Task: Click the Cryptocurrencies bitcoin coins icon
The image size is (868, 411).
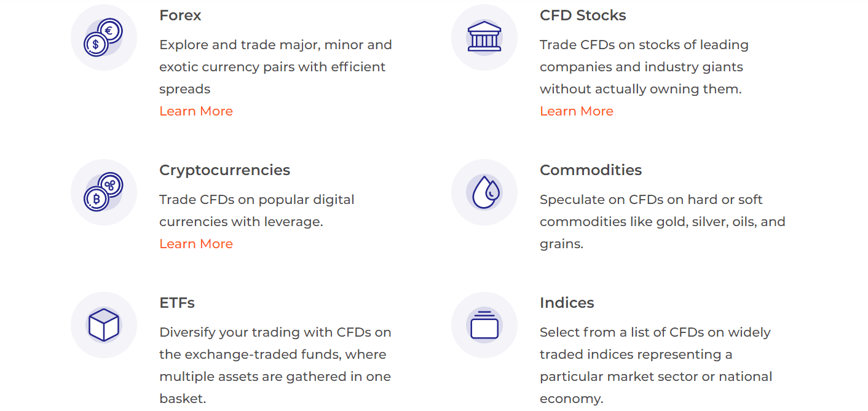Action: coord(103,192)
